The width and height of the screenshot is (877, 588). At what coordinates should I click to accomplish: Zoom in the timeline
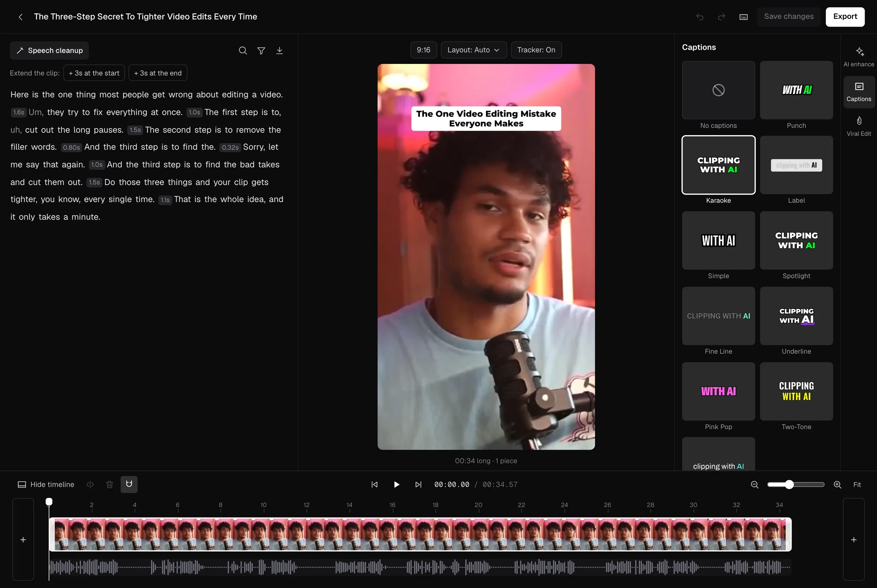(837, 485)
